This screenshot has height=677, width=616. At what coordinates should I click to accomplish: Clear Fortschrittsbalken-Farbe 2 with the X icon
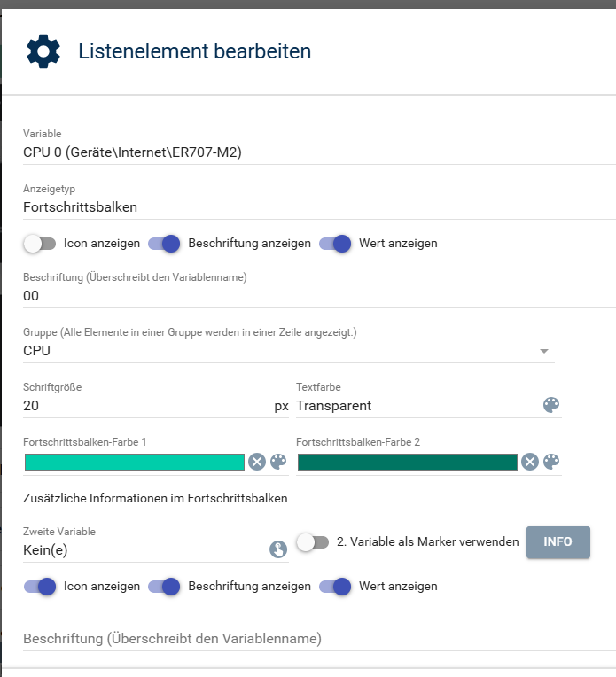530,462
